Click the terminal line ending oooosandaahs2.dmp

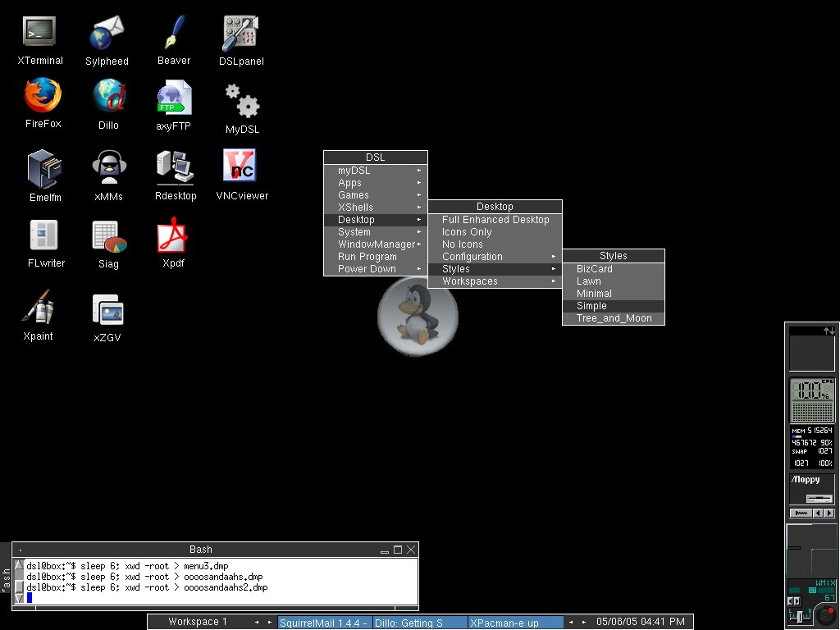[147, 587]
